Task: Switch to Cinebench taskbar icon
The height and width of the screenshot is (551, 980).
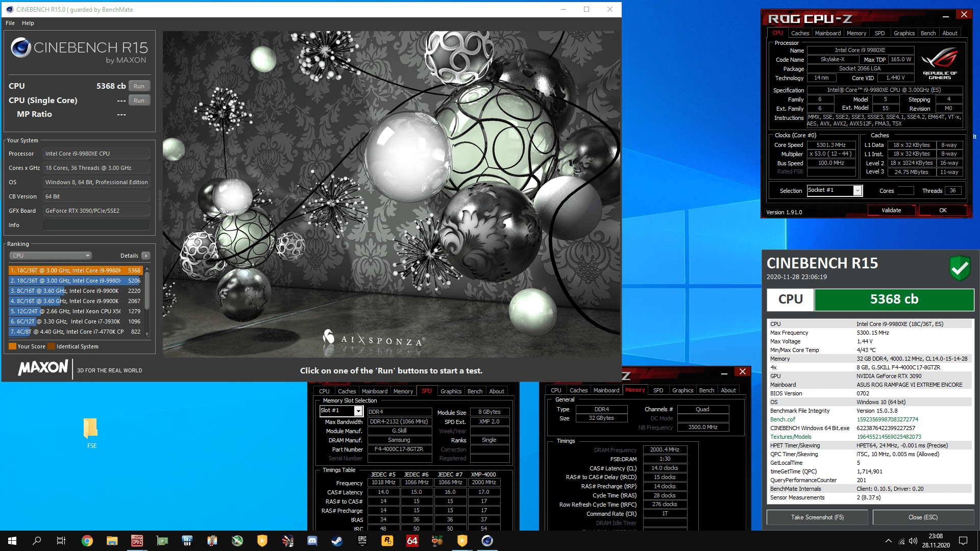Action: click(x=487, y=541)
